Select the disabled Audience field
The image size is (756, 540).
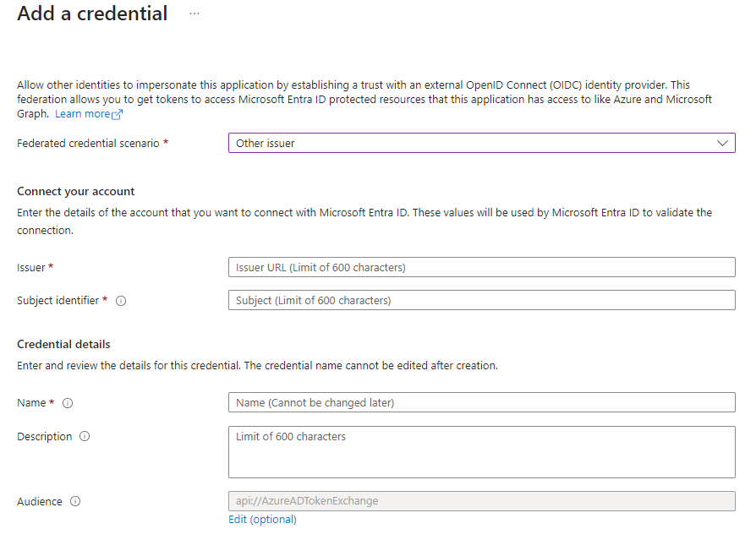[481, 500]
